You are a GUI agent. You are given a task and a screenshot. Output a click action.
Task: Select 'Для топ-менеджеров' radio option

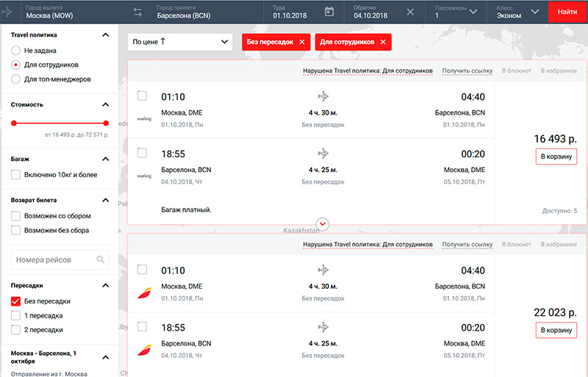[x=16, y=79]
